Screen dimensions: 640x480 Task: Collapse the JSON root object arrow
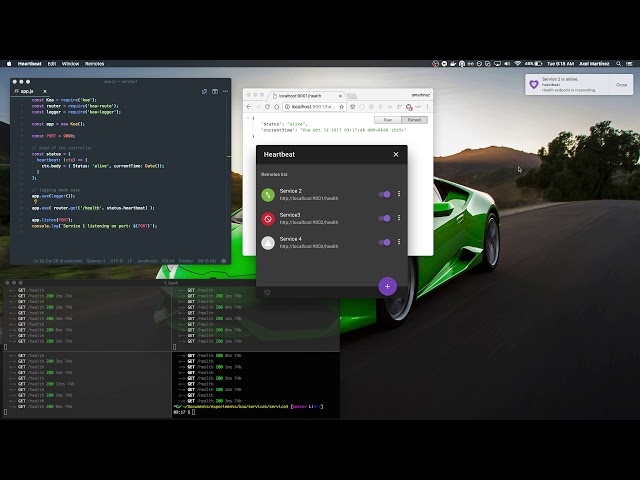click(x=248, y=118)
